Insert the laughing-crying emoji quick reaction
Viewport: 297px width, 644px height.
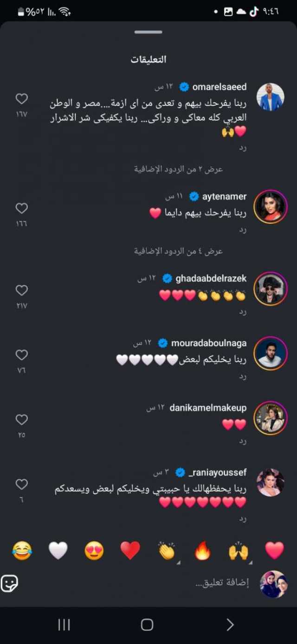coord(22,551)
